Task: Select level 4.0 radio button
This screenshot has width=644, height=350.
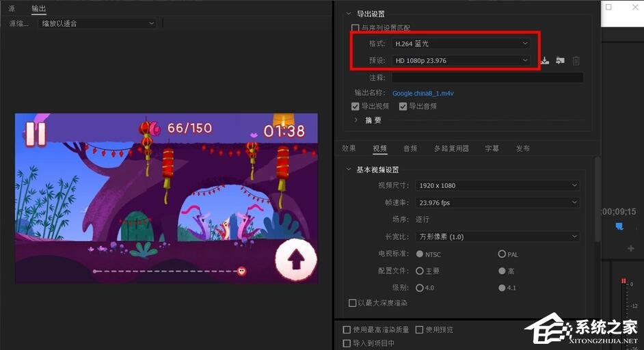Action: 419,288
